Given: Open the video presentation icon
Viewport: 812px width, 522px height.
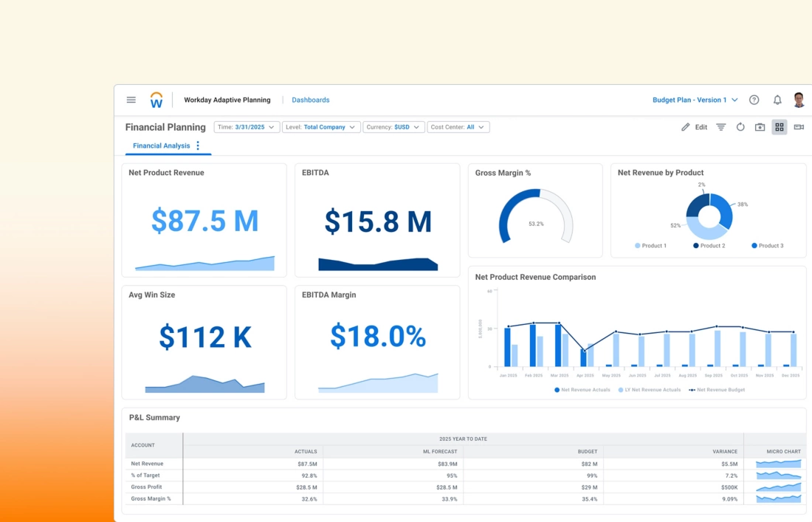Looking at the screenshot, I should 799,126.
